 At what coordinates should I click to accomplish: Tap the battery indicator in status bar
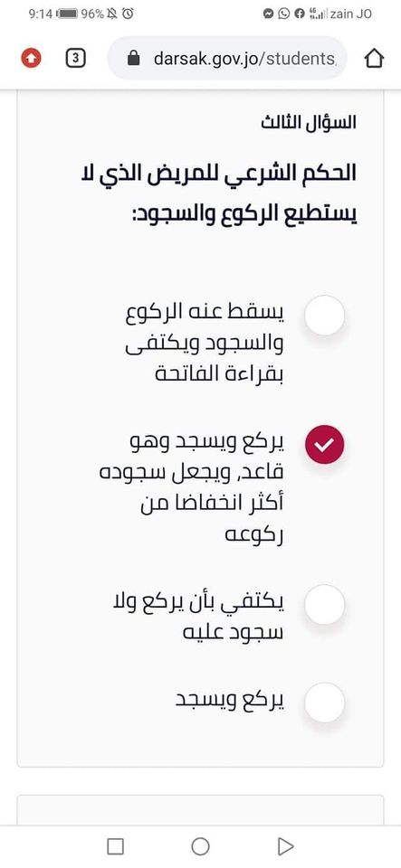pos(68,14)
